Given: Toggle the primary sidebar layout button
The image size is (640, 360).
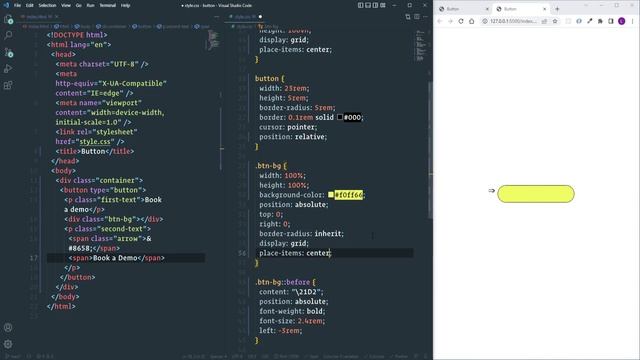Looking at the screenshot, I should coord(360,5).
